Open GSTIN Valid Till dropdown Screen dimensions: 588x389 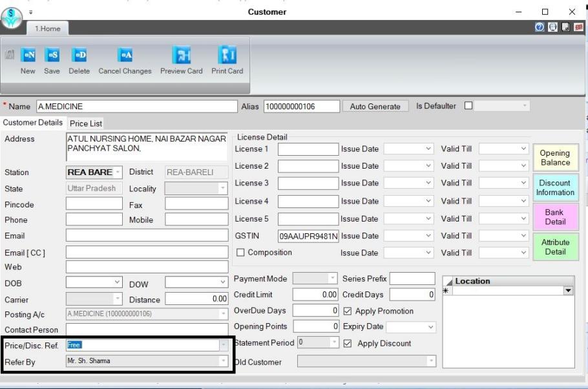(523, 236)
